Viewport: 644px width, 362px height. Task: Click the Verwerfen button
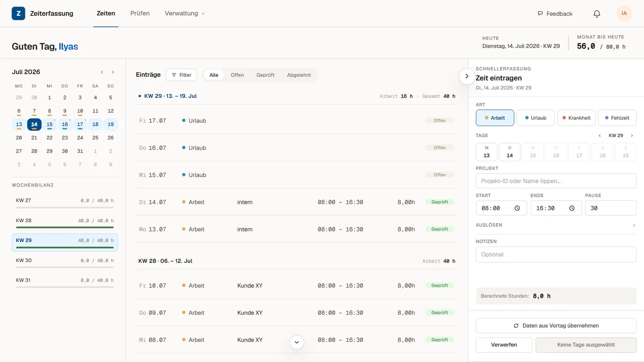point(504,345)
